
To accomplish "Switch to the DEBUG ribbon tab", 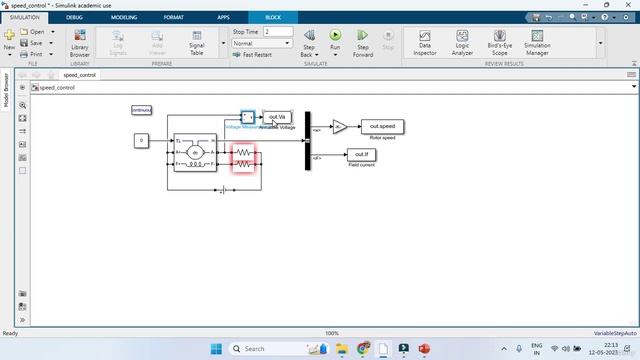I will click(74, 18).
